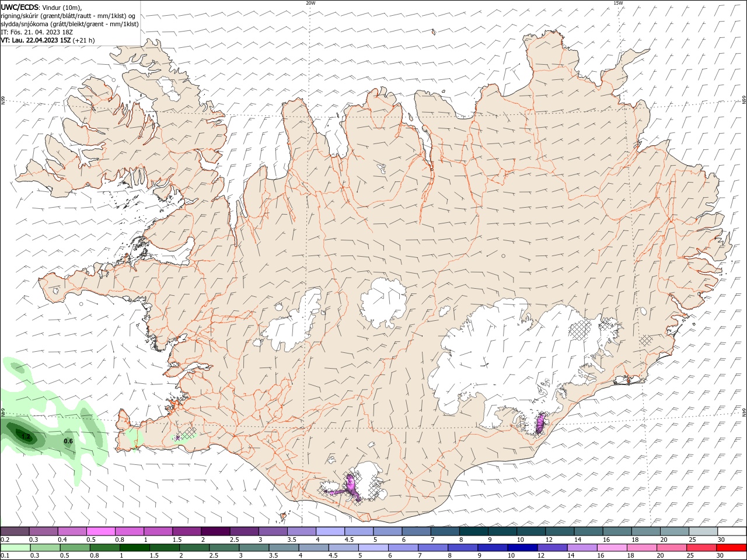This screenshot has height=560, width=747.
Task: Click the purple snow patch on southeast glacier
Action: (540, 423)
